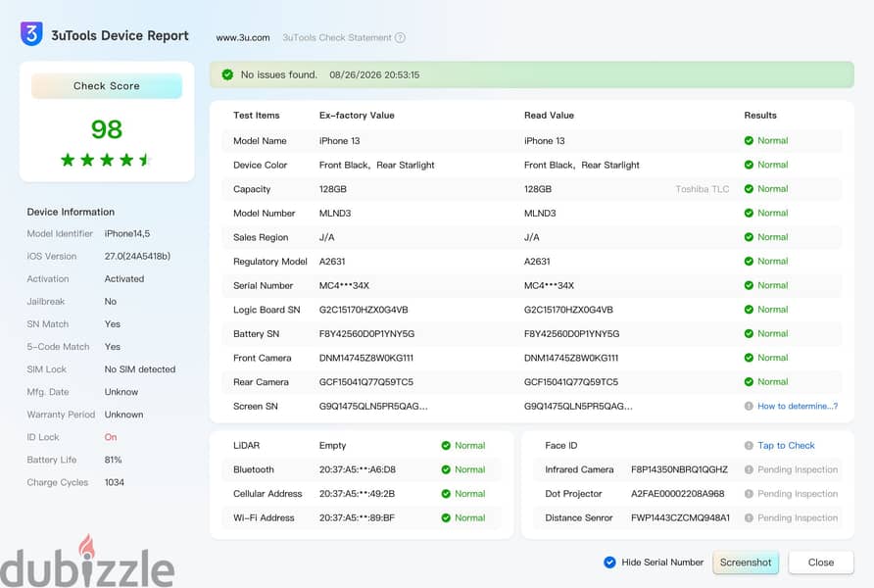Click the SIM Lock value No SIM detected
Screen dimensions: 874x588
[140, 368]
